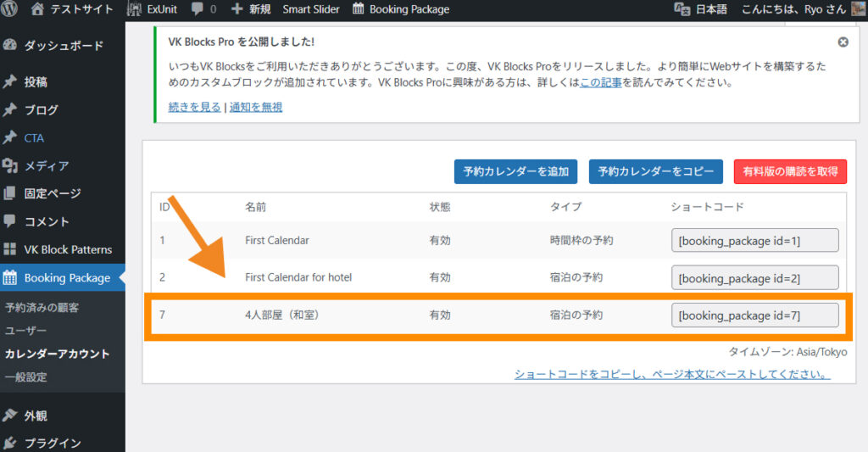Click the 通知を無視 link
The width and height of the screenshot is (868, 452).
click(256, 107)
